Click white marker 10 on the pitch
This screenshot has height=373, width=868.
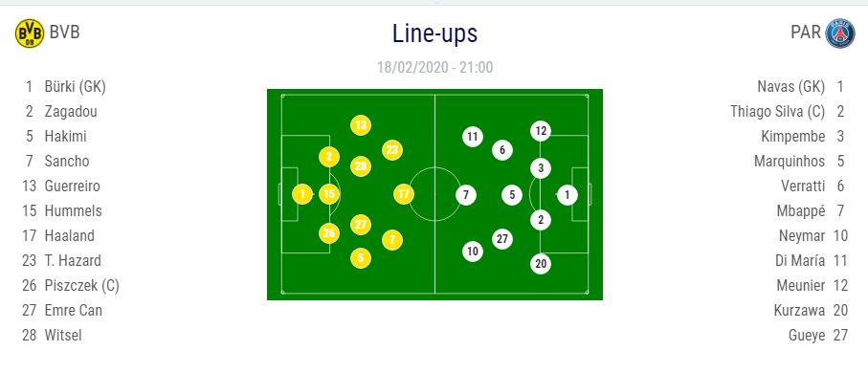(473, 252)
